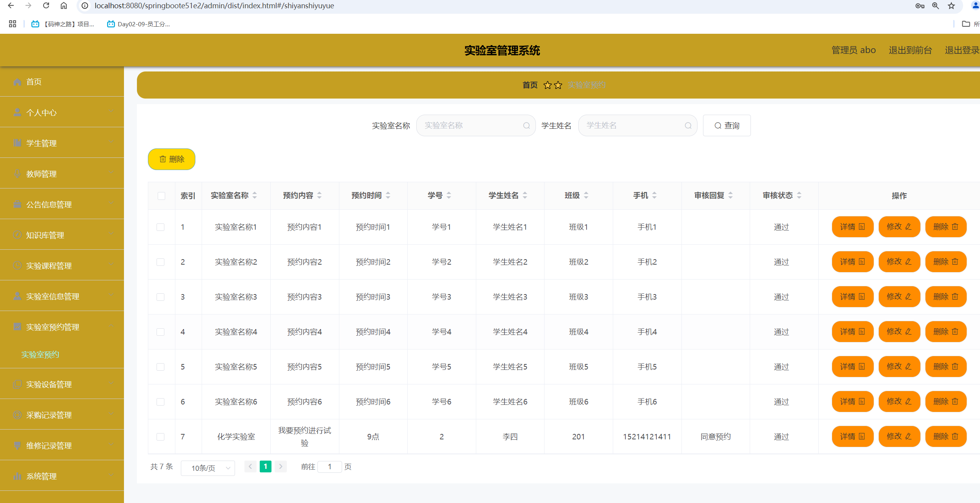Open the 10条/页 page size dropdown
This screenshot has height=503, width=980.
pyautogui.click(x=208, y=468)
